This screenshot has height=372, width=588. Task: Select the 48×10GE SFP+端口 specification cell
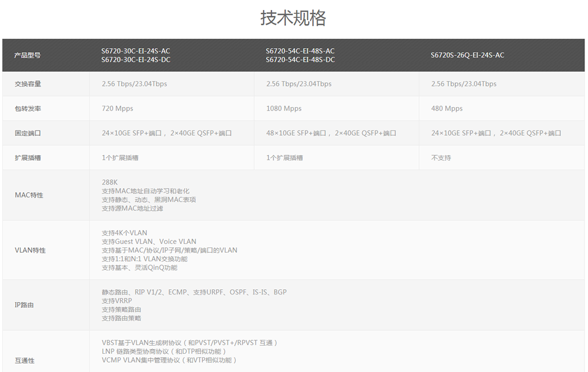(x=330, y=133)
